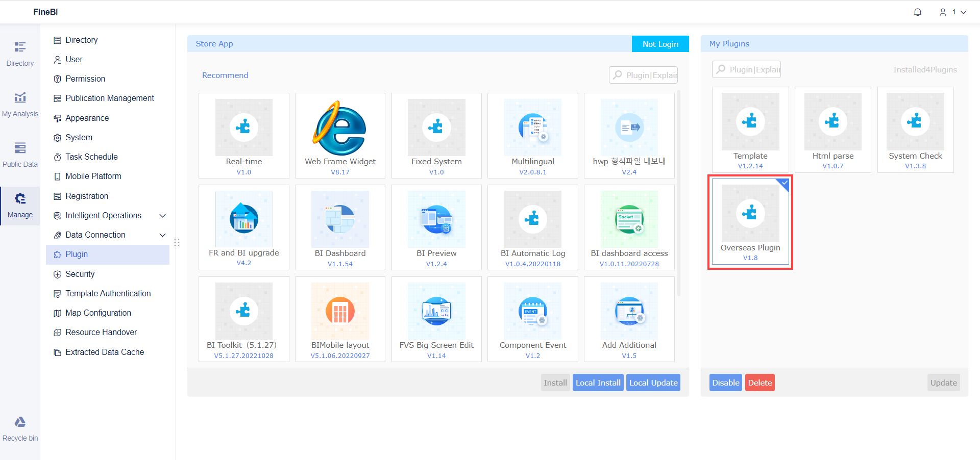
Task: Click the System Check plugin icon
Action: [915, 121]
